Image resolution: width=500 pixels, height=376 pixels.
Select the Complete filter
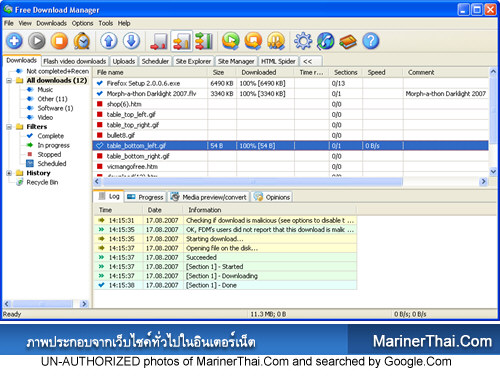click(x=50, y=136)
